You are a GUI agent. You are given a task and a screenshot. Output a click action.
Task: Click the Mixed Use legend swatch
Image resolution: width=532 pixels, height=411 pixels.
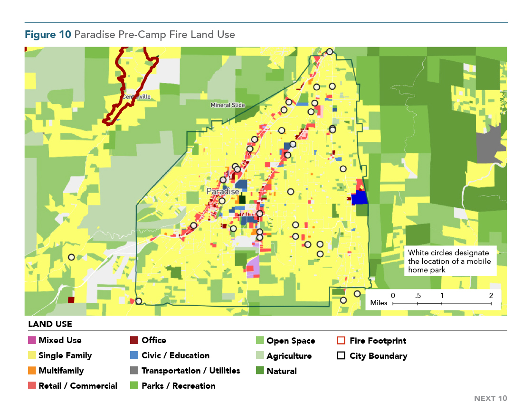(32, 340)
